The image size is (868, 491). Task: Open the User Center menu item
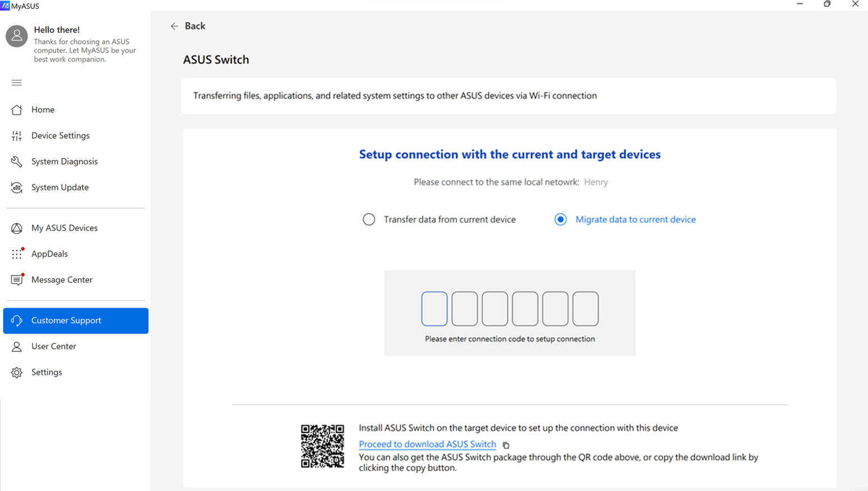pos(54,346)
